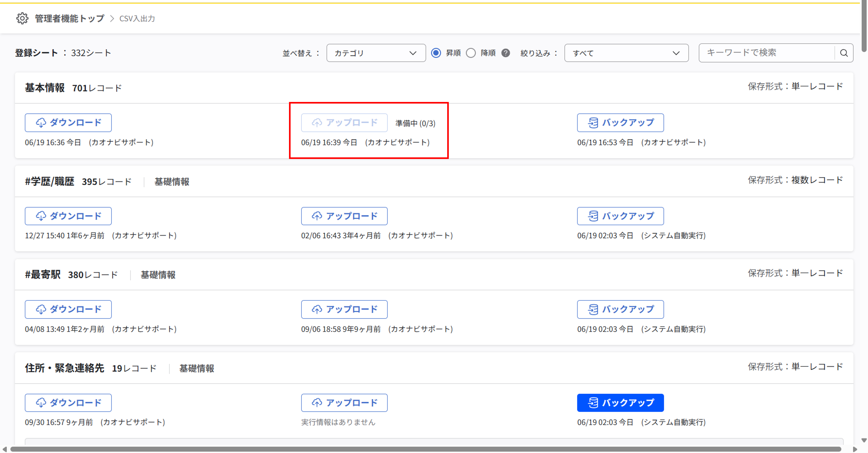Click the 準備中 (0/3) status text
The height and width of the screenshot is (453, 868).
(415, 123)
